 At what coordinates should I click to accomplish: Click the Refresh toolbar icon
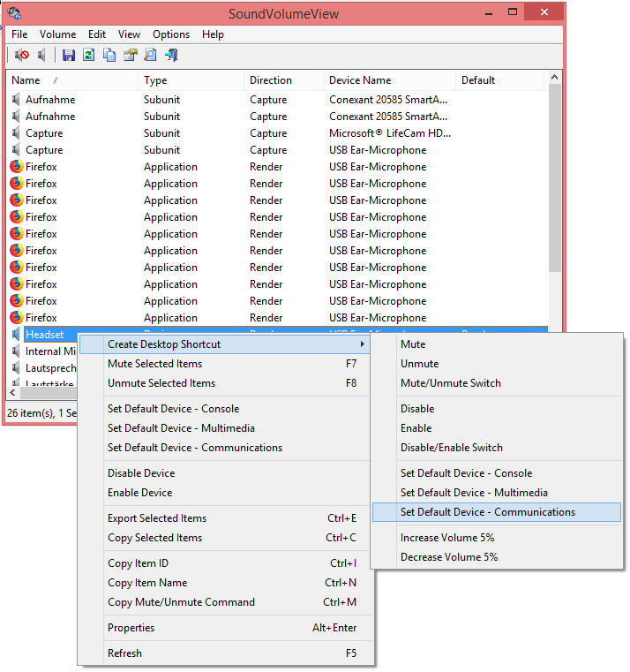(x=88, y=56)
